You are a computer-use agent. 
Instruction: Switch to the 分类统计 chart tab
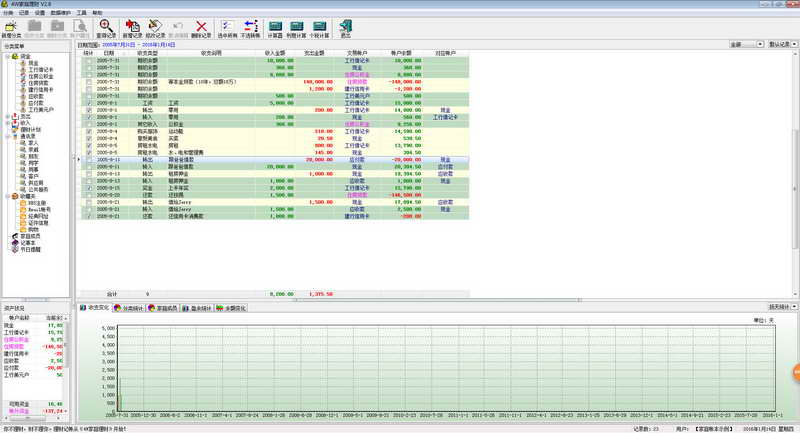click(x=129, y=308)
